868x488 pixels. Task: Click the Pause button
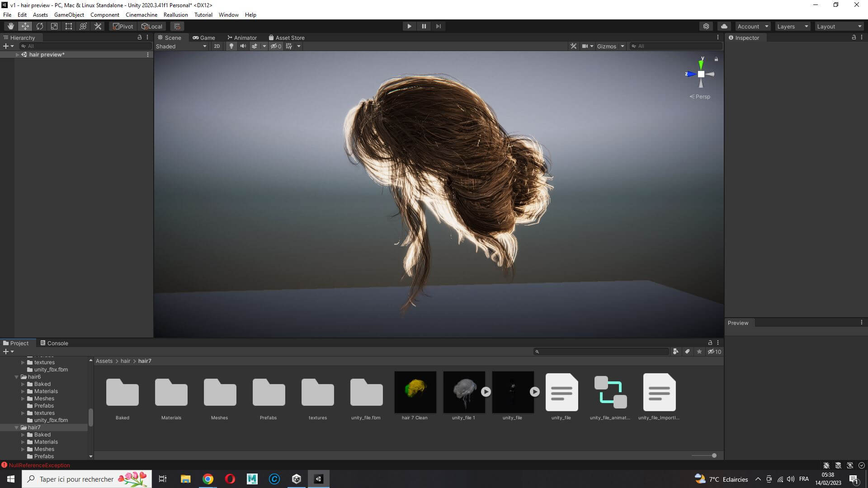click(424, 26)
